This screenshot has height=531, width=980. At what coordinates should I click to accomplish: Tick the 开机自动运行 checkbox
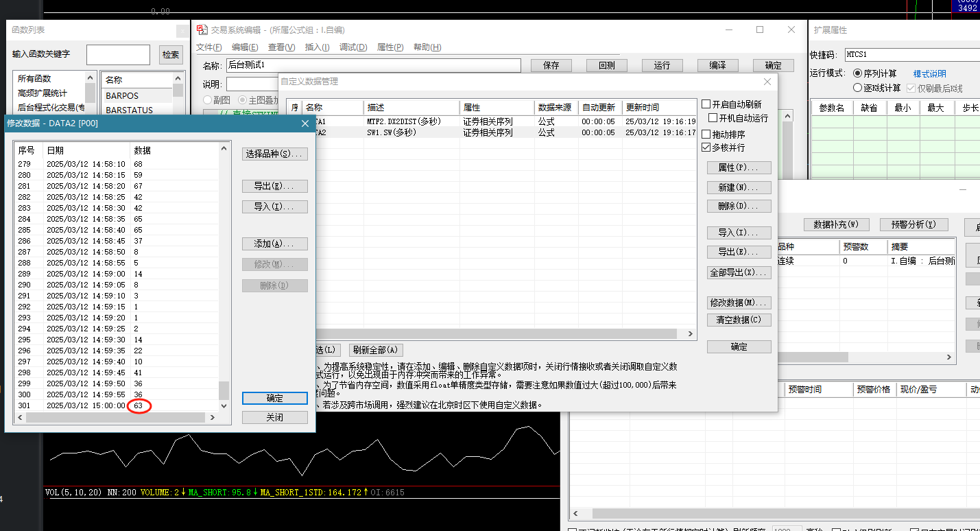713,118
